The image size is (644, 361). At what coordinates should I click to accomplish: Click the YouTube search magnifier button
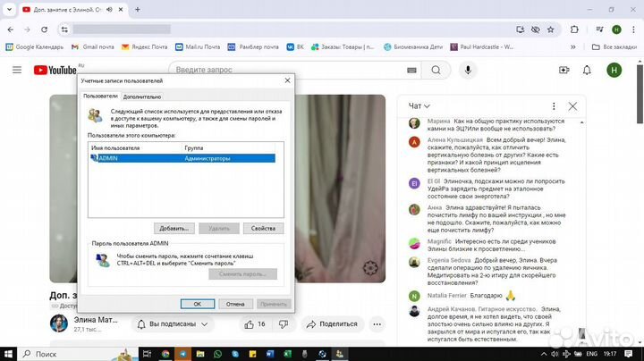click(436, 71)
